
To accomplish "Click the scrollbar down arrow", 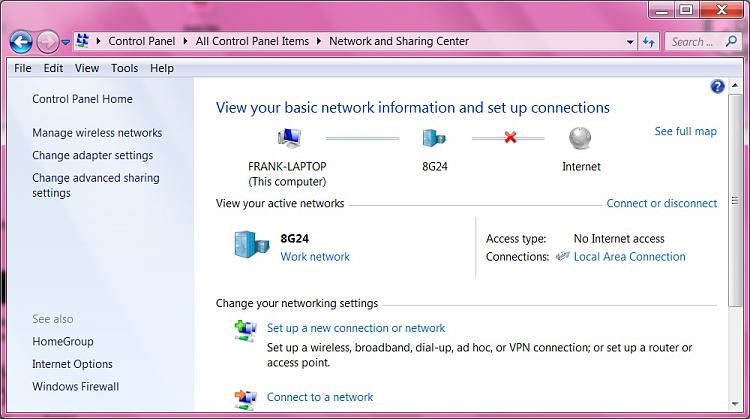I will point(735,404).
